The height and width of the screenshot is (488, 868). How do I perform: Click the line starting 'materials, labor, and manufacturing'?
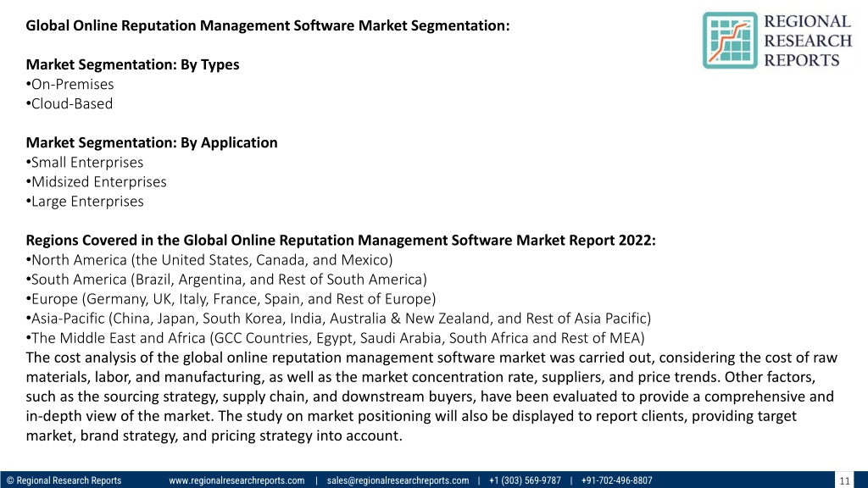pos(420,377)
